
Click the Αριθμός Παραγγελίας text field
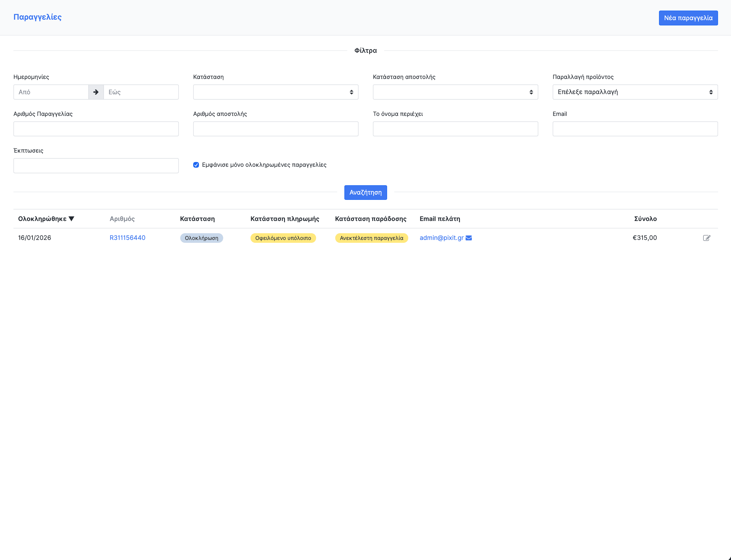pos(96,129)
